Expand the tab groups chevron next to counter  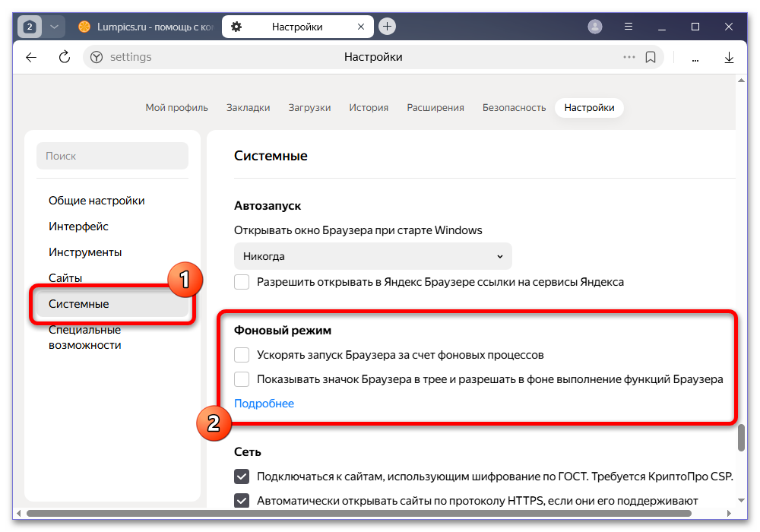[x=54, y=27]
